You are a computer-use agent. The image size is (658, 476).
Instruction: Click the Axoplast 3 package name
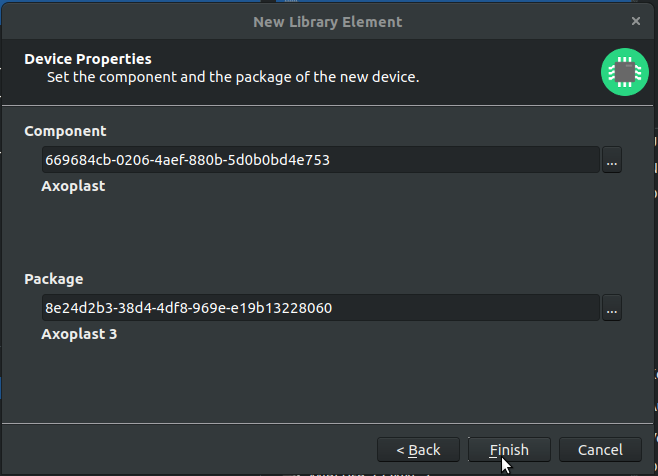click(79, 334)
